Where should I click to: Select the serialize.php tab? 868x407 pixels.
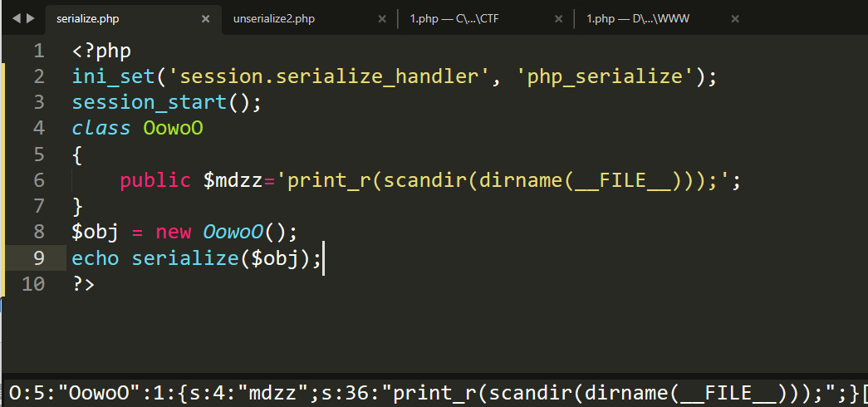(x=87, y=19)
